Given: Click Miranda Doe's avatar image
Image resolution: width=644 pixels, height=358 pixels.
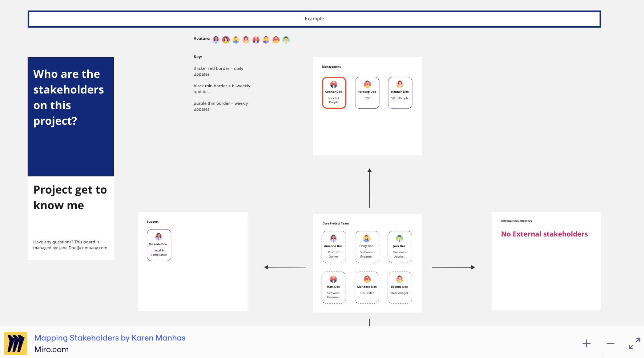Looking at the screenshot, I should pos(159,237).
